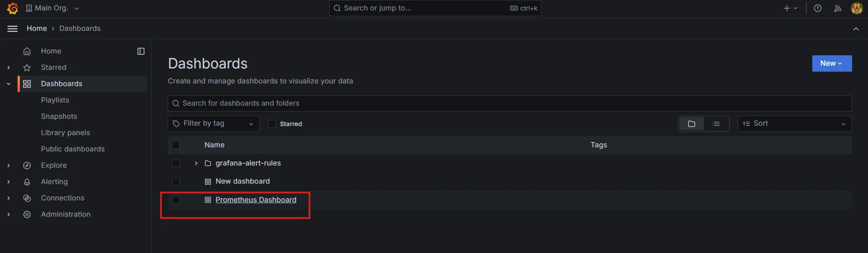
Task: Open the news feed RSS icon
Action: 838,8
